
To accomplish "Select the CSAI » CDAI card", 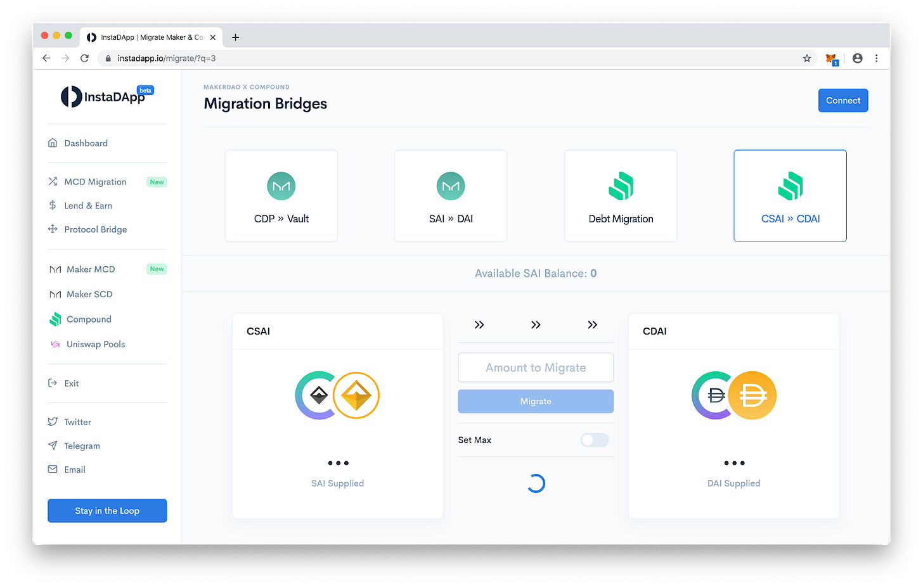I will (x=791, y=196).
